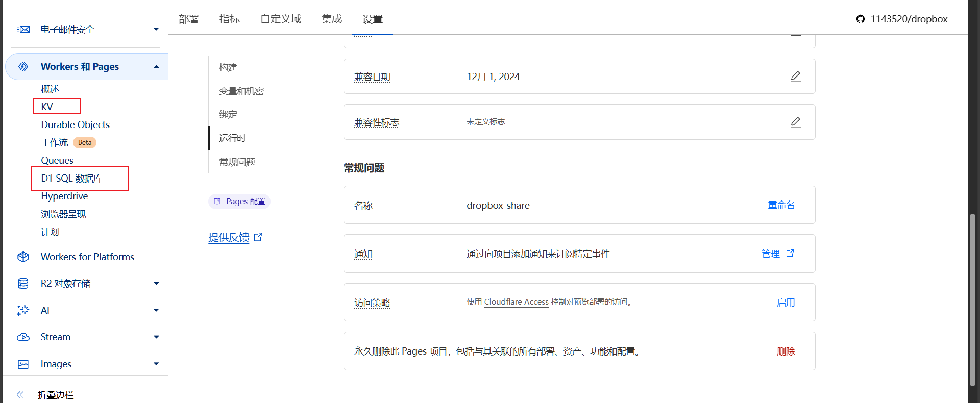Expand the R2 对象存储 dropdown arrow
This screenshot has height=403, width=980.
pyautogui.click(x=156, y=284)
